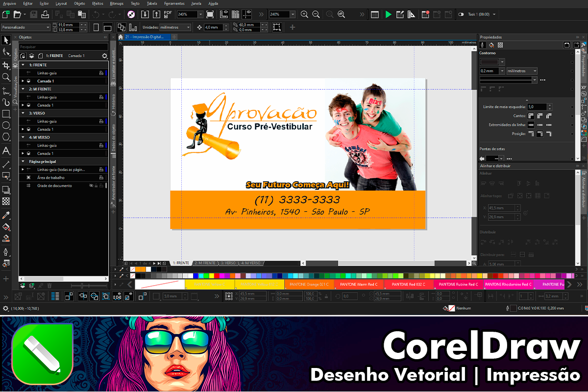Select landscape page orientation
Viewport: 588px width, 392px height.
(108, 27)
